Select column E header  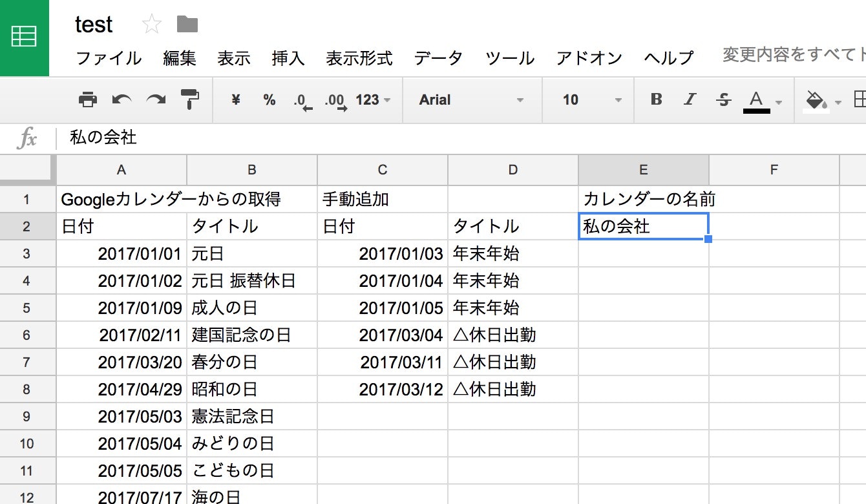click(644, 170)
